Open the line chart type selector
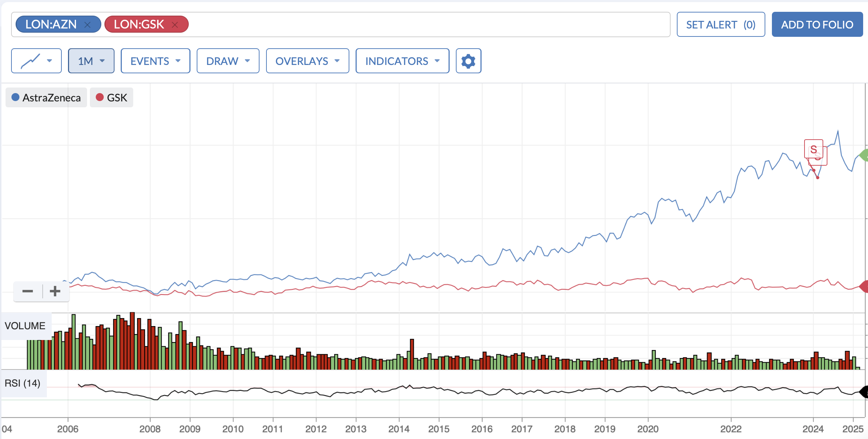 coord(36,61)
